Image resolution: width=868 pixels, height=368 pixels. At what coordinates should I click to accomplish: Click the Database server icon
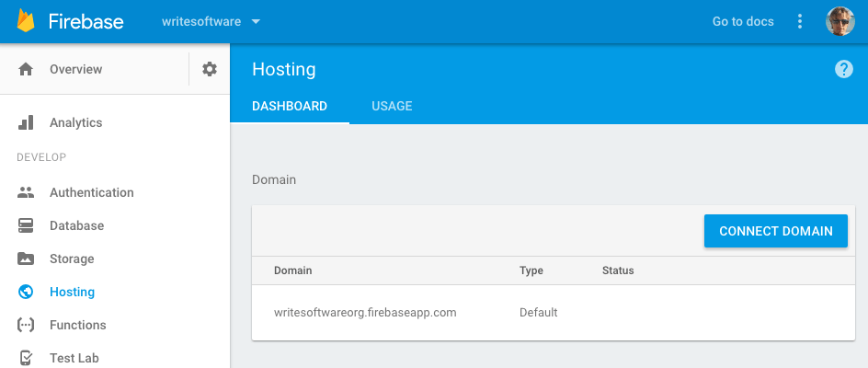(x=26, y=225)
